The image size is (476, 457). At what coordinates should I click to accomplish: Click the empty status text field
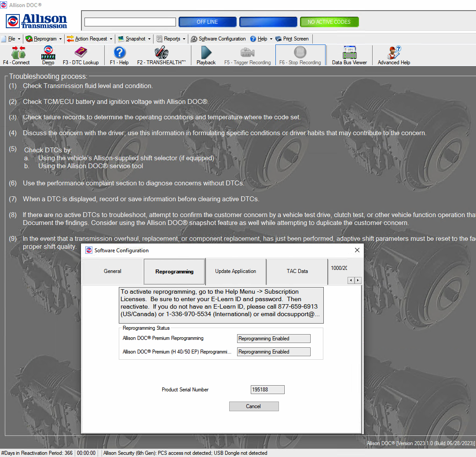[x=130, y=22]
